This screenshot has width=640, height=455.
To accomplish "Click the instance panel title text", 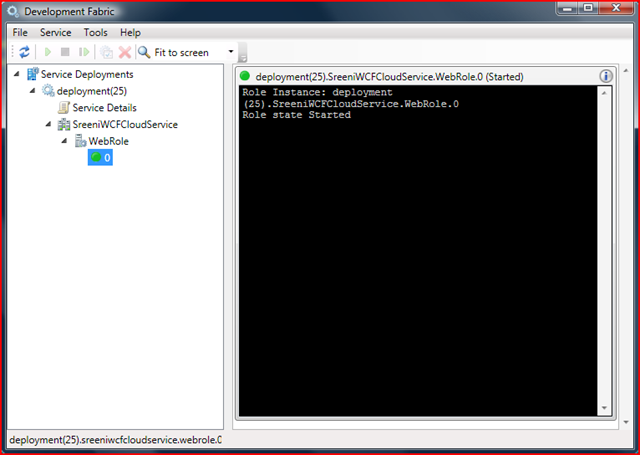I will 389,77.
